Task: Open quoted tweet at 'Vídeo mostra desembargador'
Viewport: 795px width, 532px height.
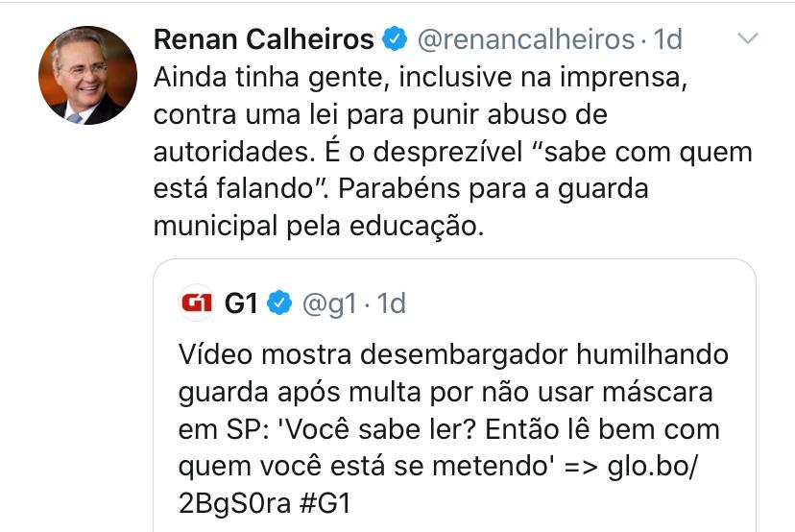Action: [373, 354]
